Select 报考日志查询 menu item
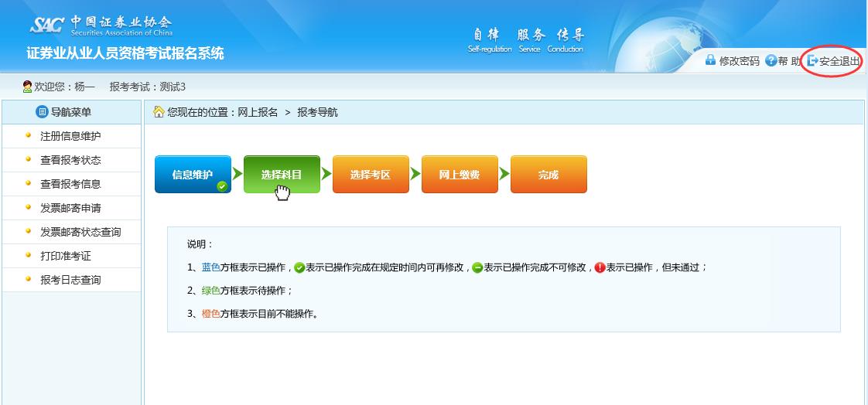Viewport: 868px width, 405px height. click(x=70, y=280)
